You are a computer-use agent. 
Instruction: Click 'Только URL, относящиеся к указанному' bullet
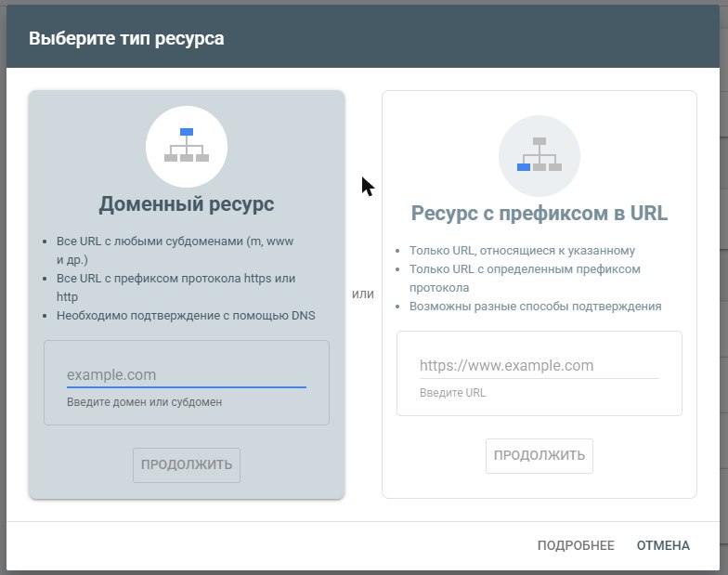[x=522, y=251]
